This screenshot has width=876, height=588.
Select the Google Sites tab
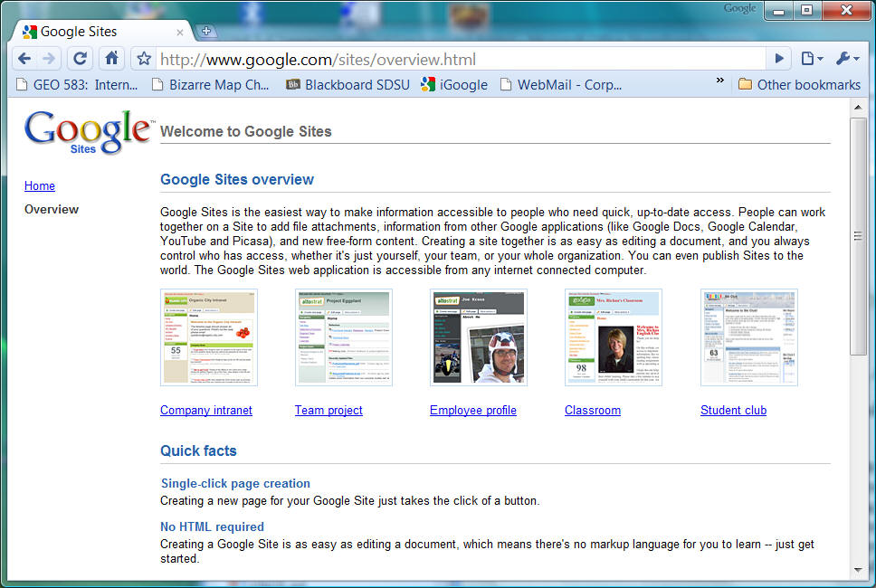(x=103, y=32)
